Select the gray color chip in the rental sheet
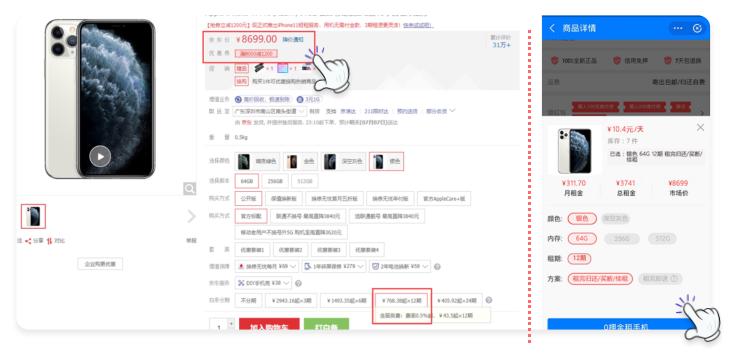 coord(615,219)
